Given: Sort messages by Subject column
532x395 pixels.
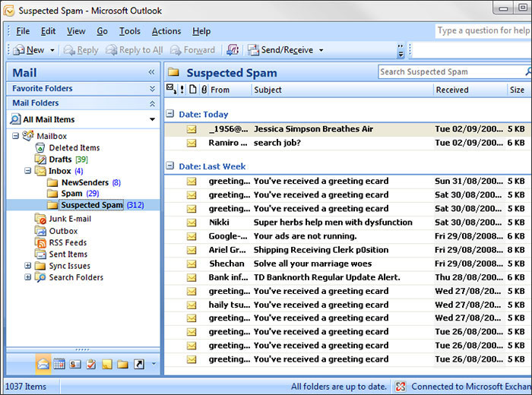Looking at the screenshot, I should pyautogui.click(x=343, y=90).
